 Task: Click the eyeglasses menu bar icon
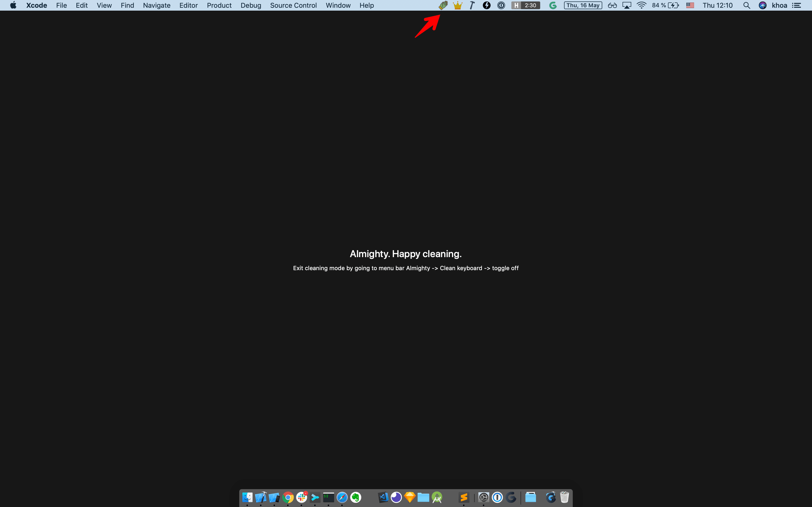(612, 5)
